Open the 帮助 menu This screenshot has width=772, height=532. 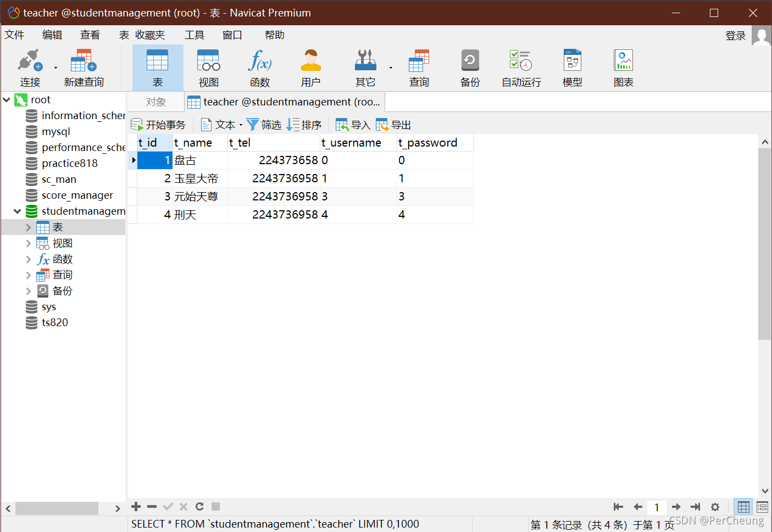(x=275, y=35)
